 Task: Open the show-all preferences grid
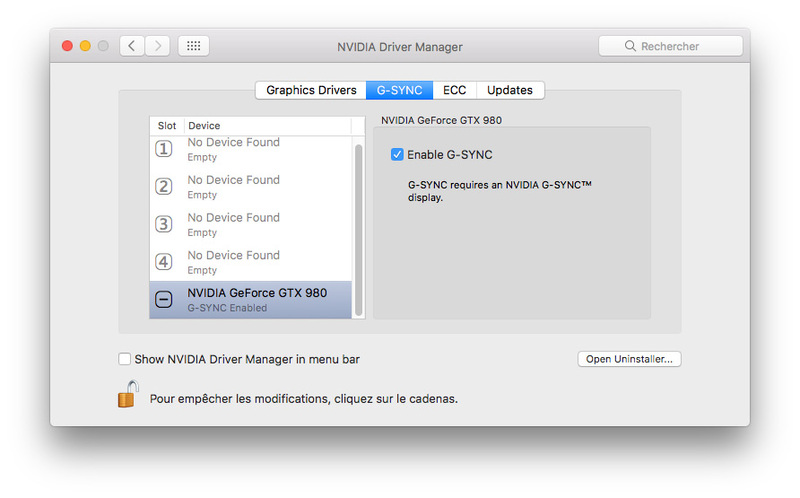coord(193,46)
